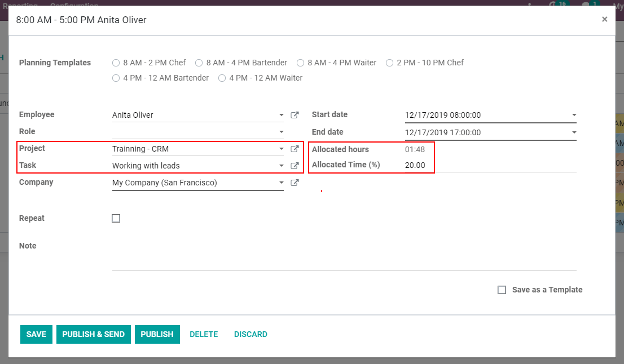Click the Note label
Image resolution: width=624 pixels, height=364 pixels.
[28, 246]
